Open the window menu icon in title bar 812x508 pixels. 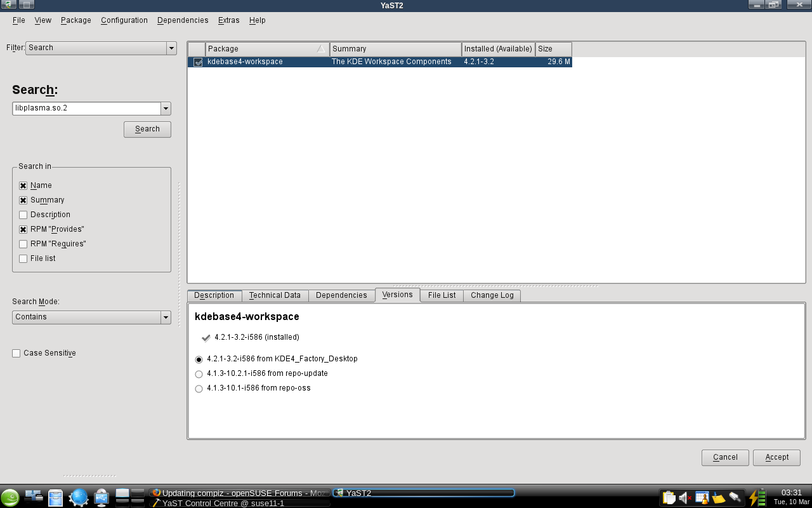(x=8, y=4)
